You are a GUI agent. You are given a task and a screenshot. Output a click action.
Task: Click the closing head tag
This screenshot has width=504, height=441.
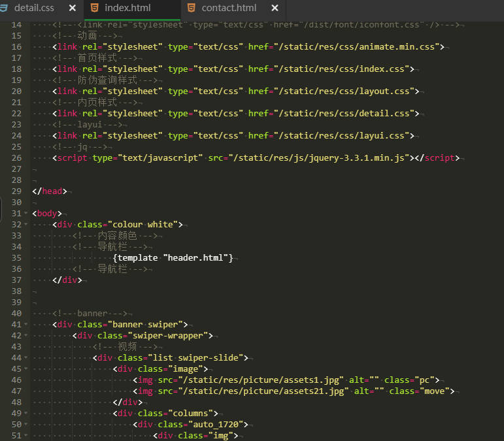[50, 191]
